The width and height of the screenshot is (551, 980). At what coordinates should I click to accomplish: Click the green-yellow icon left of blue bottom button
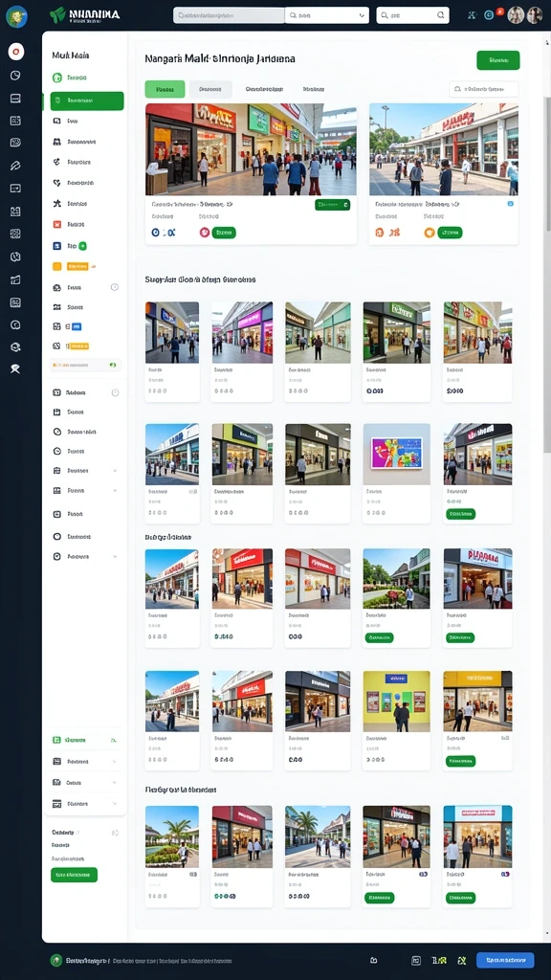[462, 960]
